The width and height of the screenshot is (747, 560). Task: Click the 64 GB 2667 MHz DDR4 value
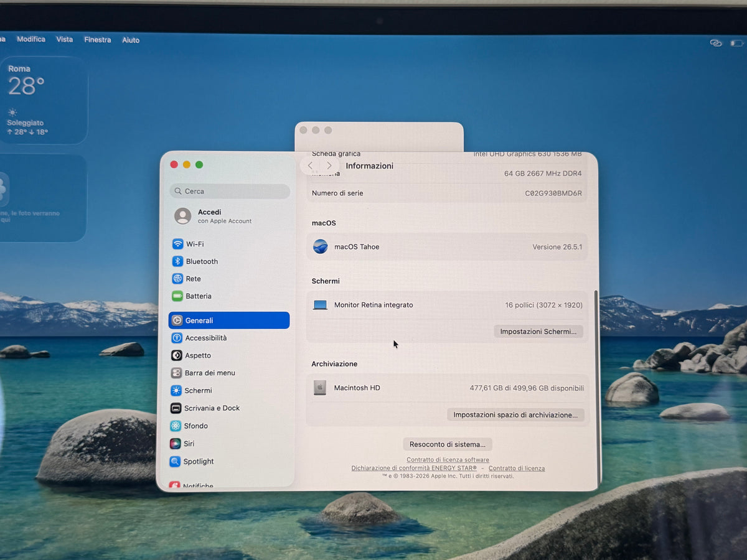coord(543,174)
